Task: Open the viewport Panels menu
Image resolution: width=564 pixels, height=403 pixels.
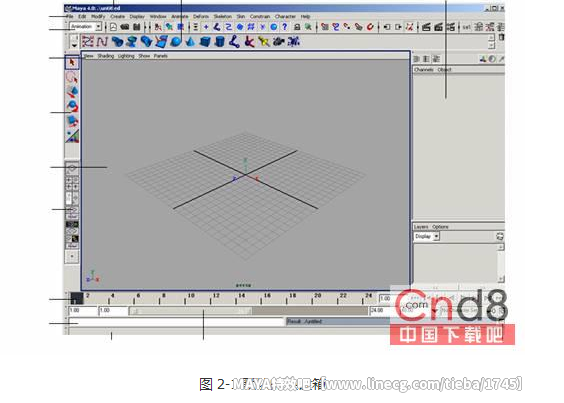Action: 161,56
